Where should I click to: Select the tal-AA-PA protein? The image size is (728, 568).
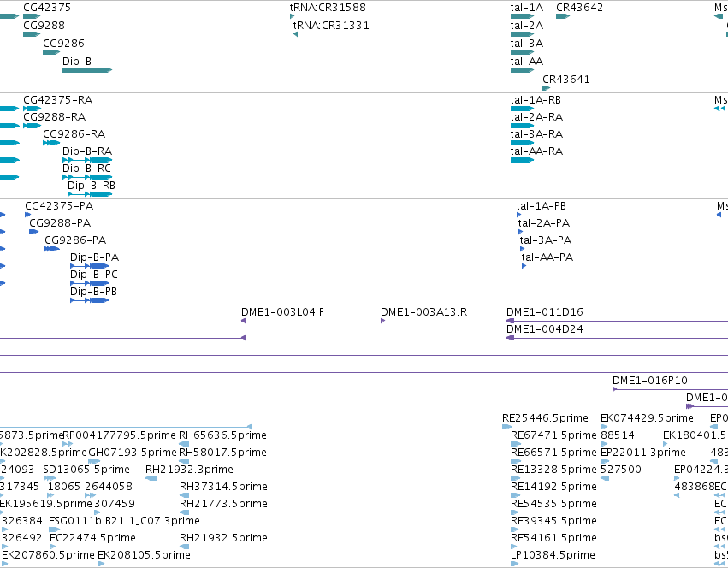tap(524, 266)
